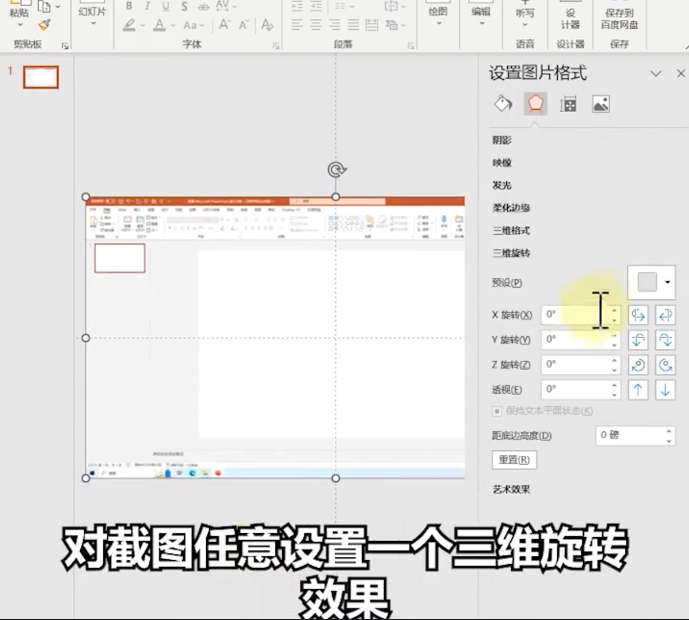689x620 pixels.
Task: Click the decrease list indent icon
Action: tap(297, 6)
